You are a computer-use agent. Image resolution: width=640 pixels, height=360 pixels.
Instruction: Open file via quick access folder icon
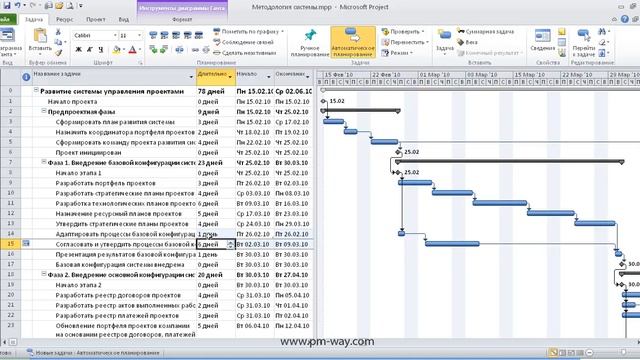pyautogui.click(x=59, y=6)
